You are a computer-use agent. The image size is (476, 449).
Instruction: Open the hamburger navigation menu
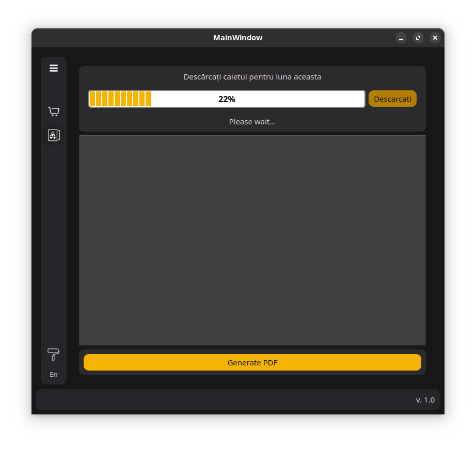pos(54,68)
